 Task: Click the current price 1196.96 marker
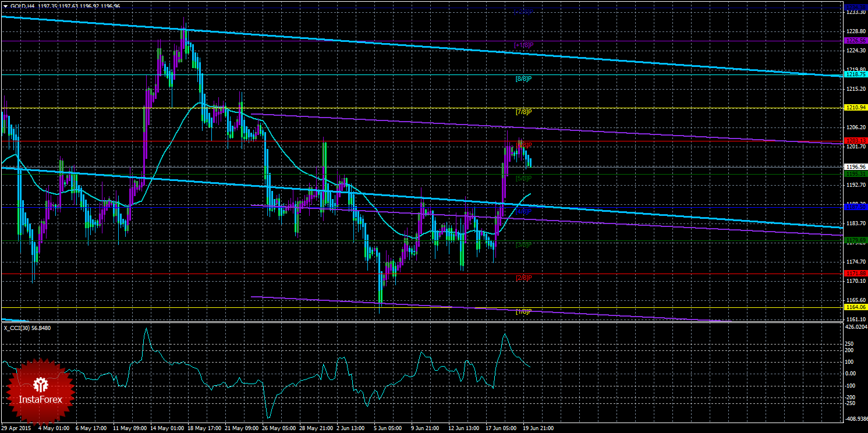click(856, 166)
